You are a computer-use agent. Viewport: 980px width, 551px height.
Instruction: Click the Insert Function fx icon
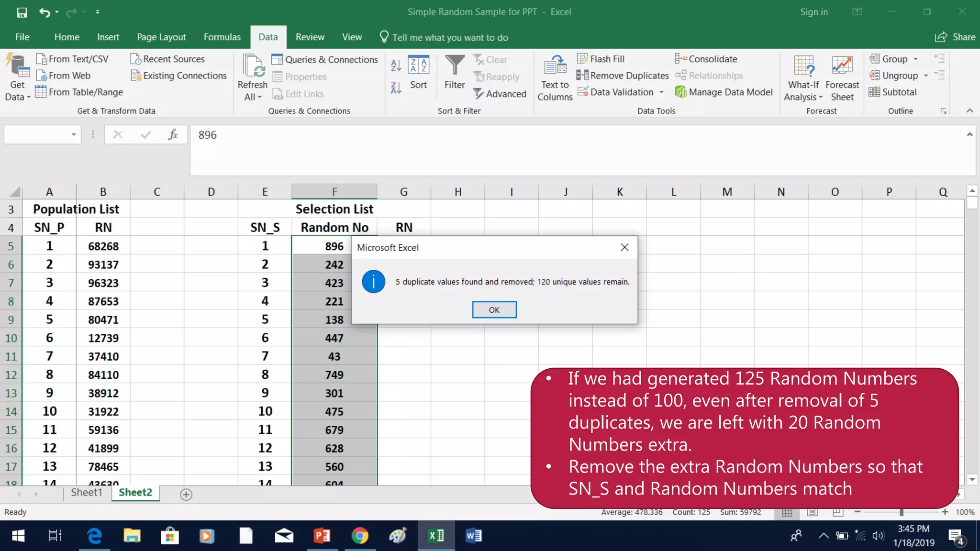[x=173, y=135]
